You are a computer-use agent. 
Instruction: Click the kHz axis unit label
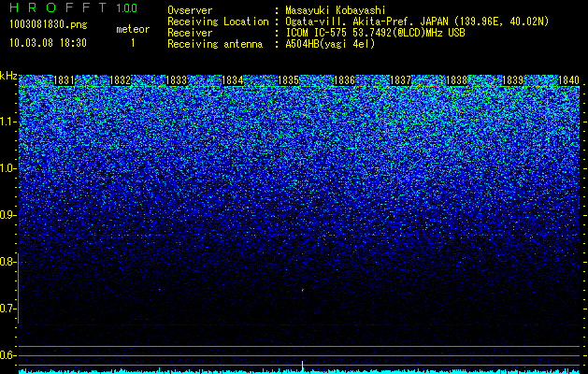[x=8, y=76]
